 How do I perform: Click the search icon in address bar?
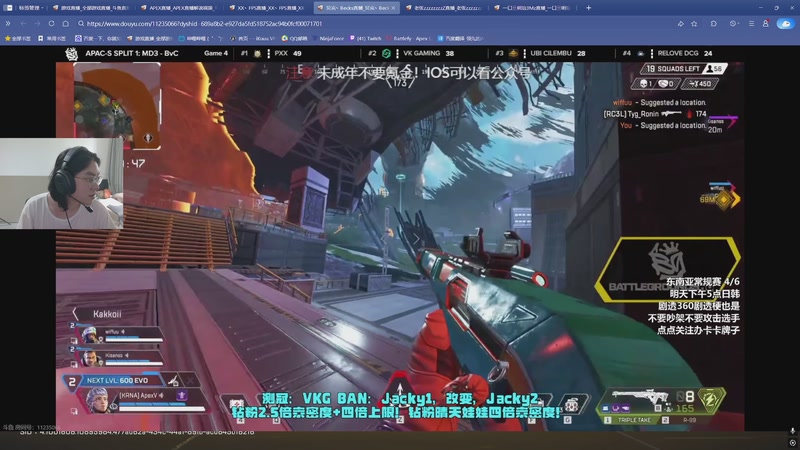point(81,23)
